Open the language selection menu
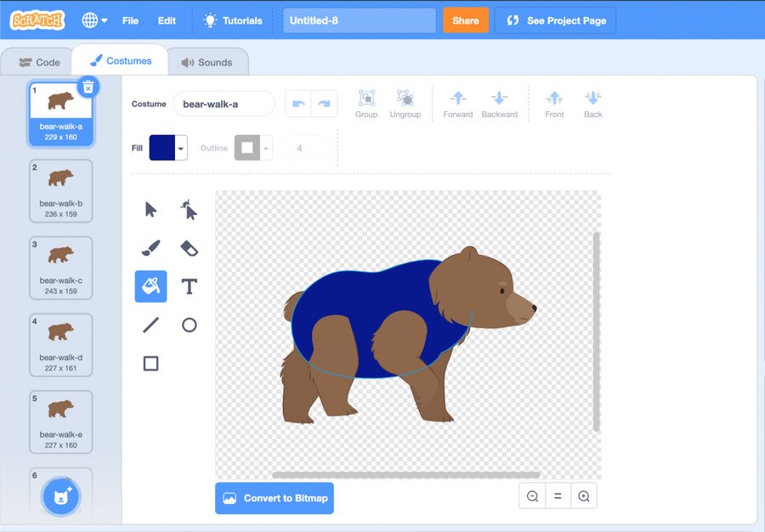Image resolution: width=765 pixels, height=532 pixels. [x=93, y=20]
